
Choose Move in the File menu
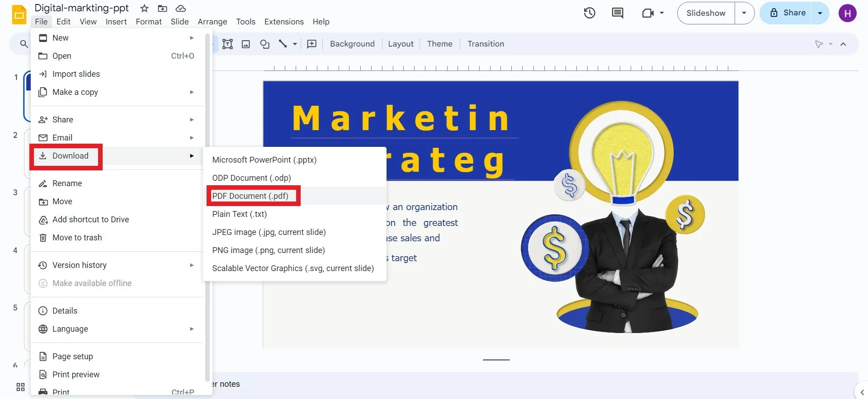click(117, 202)
